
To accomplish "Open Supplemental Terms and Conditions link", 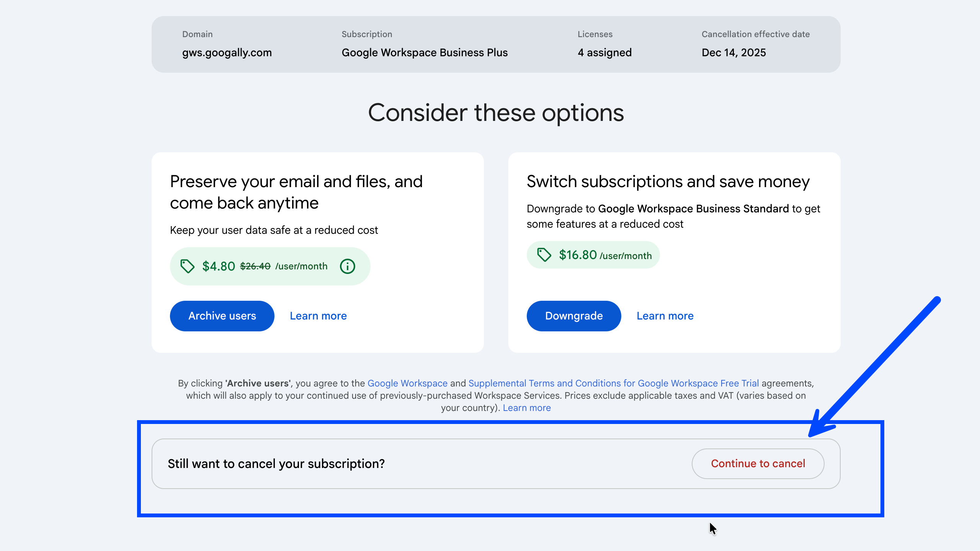I will 613,383.
